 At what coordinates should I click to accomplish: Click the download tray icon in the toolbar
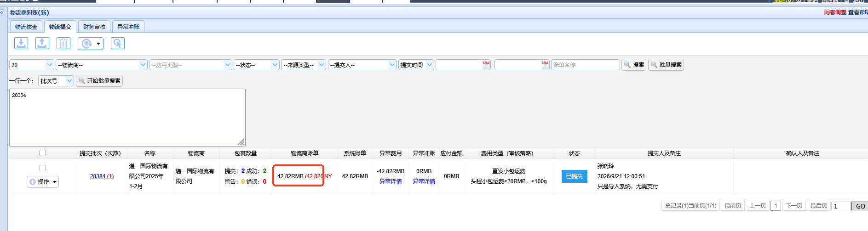click(21, 43)
